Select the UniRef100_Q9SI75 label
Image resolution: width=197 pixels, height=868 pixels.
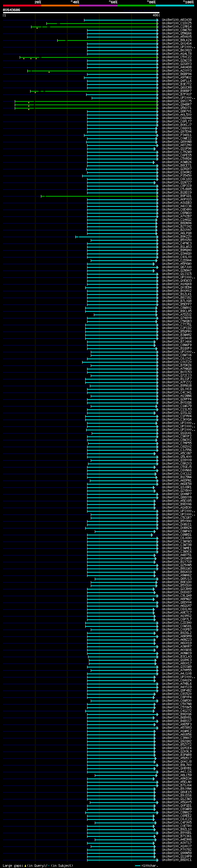coord(176,101)
